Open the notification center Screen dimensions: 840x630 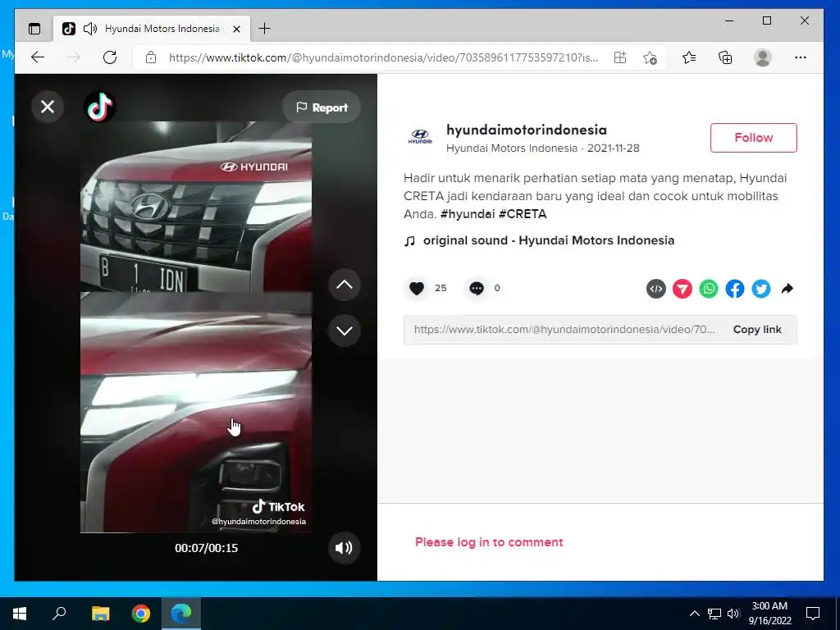tap(813, 614)
